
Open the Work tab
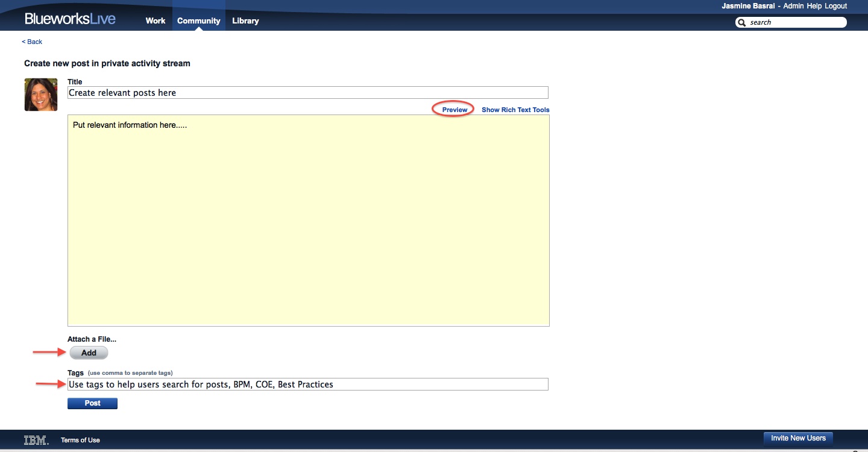pos(156,20)
